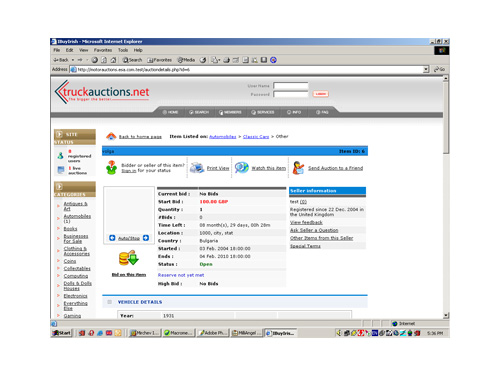Image resolution: width=500 pixels, height=375 pixels.
Task: Click the Password input field
Action: coord(291,94)
